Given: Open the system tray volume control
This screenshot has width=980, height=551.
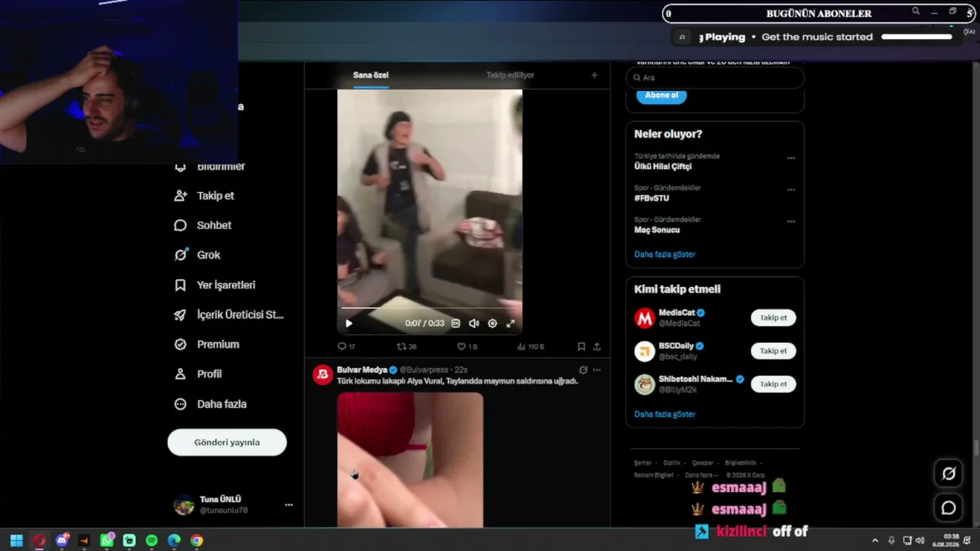Looking at the screenshot, I should coord(920,540).
